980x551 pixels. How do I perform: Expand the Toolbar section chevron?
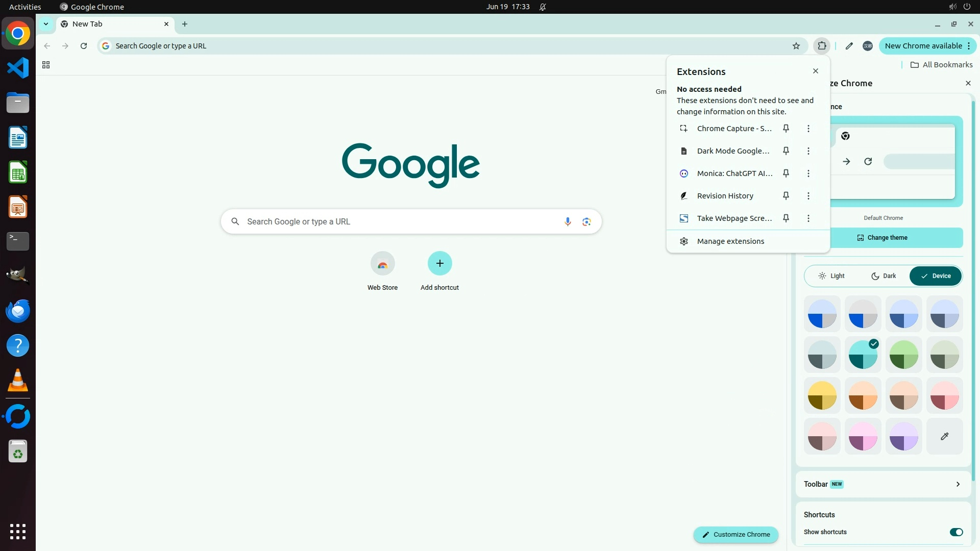click(x=958, y=484)
